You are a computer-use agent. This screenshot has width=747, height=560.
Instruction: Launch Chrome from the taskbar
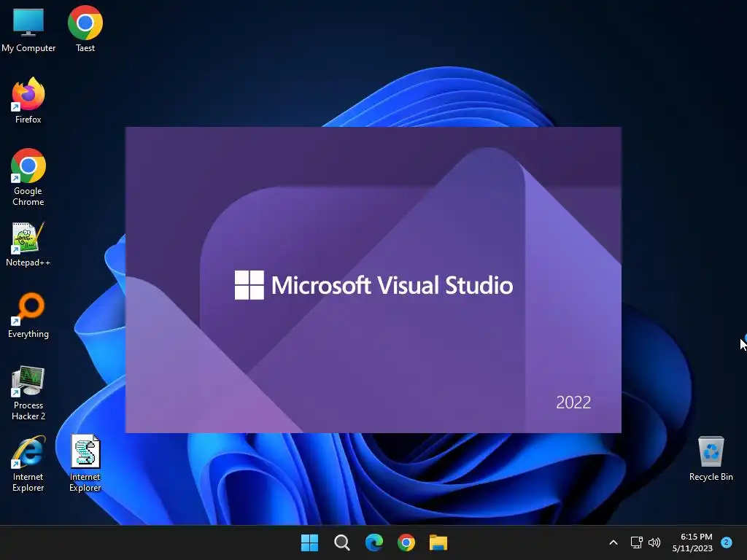click(406, 542)
